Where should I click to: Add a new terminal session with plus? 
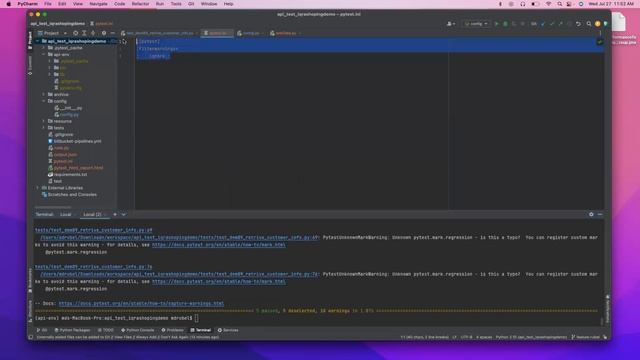click(115, 214)
